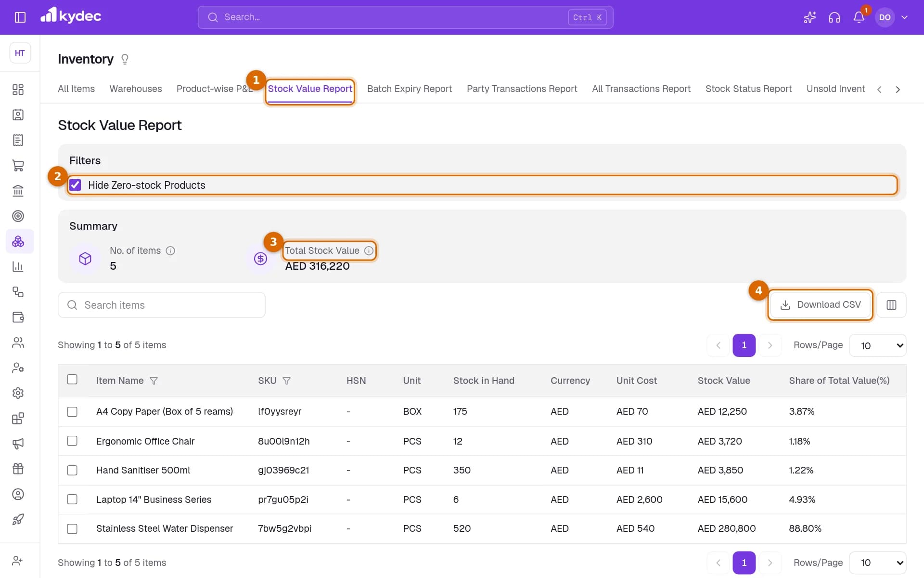Focus the global Search bar
924x578 pixels.
405,17
